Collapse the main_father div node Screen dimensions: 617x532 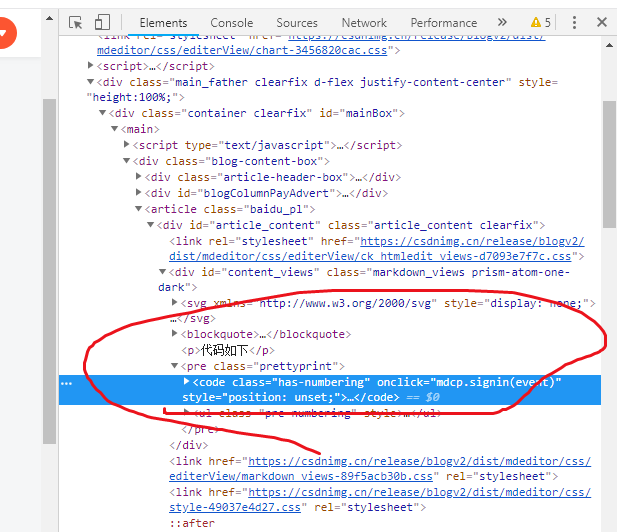[x=91, y=82]
